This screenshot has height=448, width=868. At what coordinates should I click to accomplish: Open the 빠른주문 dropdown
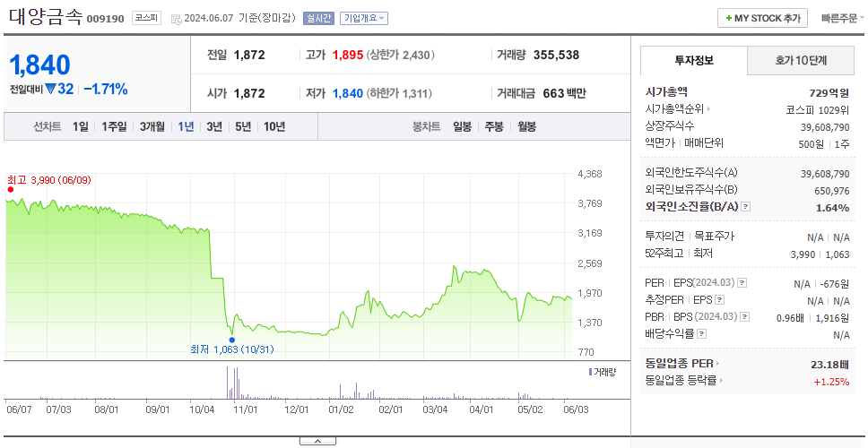(843, 18)
